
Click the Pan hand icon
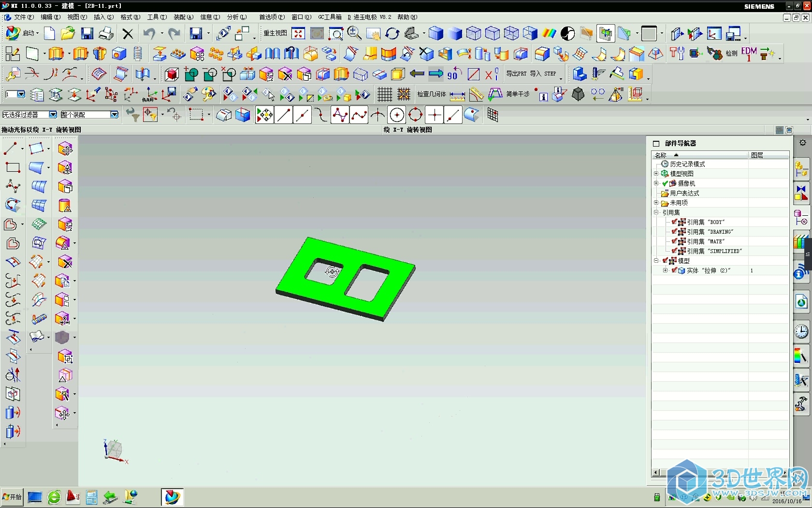pyautogui.click(x=373, y=33)
